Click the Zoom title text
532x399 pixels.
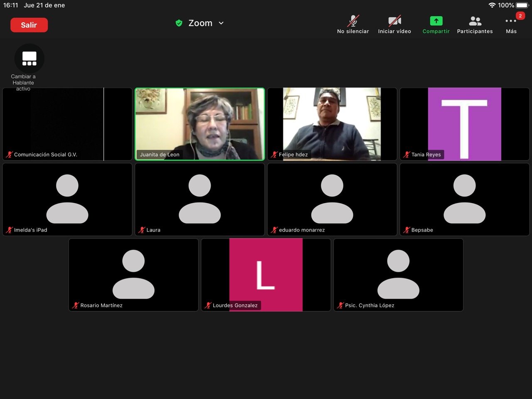coord(200,23)
